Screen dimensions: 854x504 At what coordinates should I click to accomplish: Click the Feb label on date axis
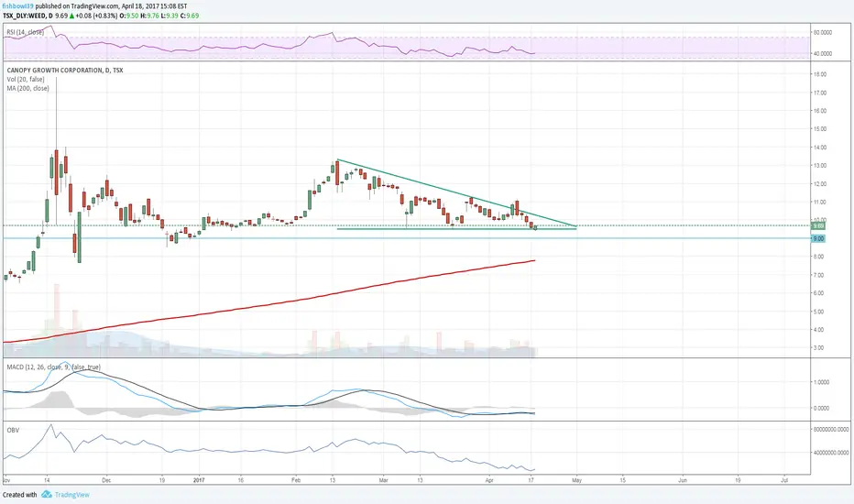click(x=296, y=480)
